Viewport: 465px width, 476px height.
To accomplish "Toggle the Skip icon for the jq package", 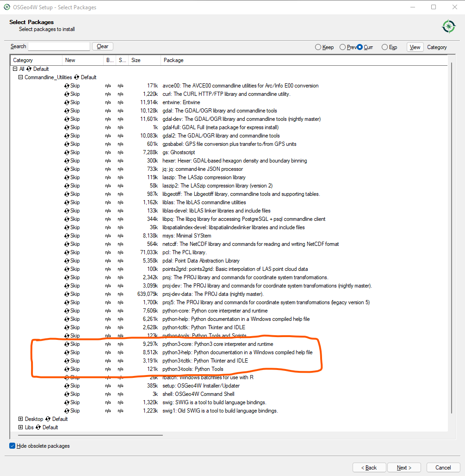I will coord(67,169).
